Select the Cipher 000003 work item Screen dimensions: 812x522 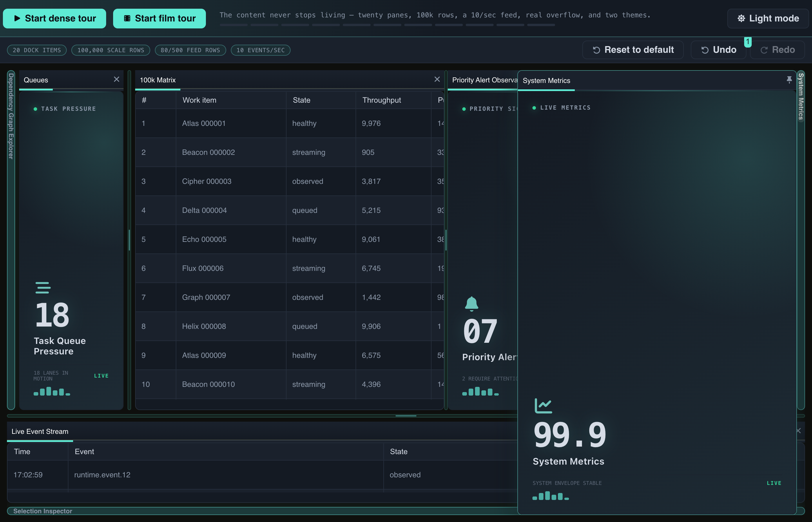pyautogui.click(x=231, y=181)
